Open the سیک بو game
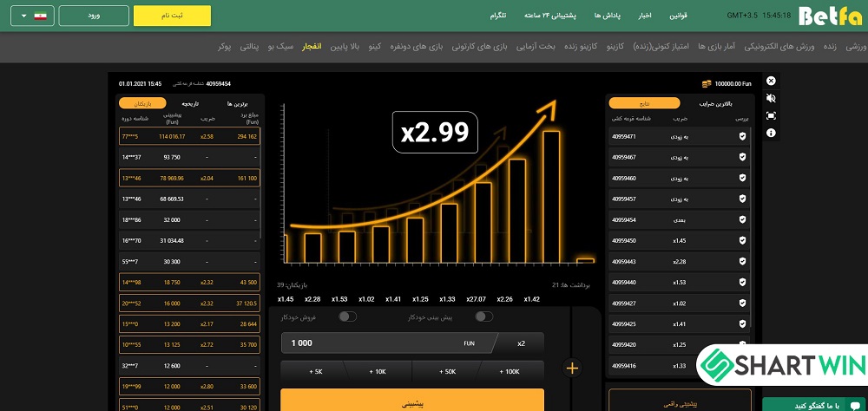 (280, 47)
